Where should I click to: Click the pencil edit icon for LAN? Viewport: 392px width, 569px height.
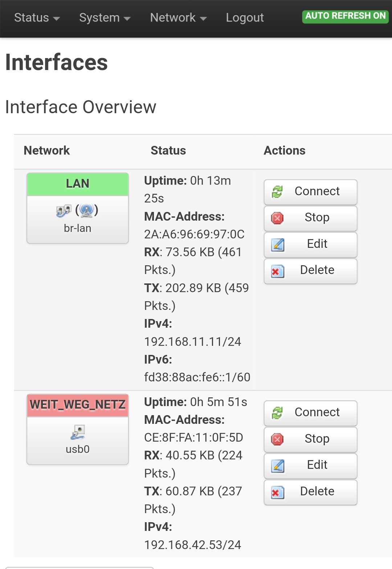pos(278,245)
